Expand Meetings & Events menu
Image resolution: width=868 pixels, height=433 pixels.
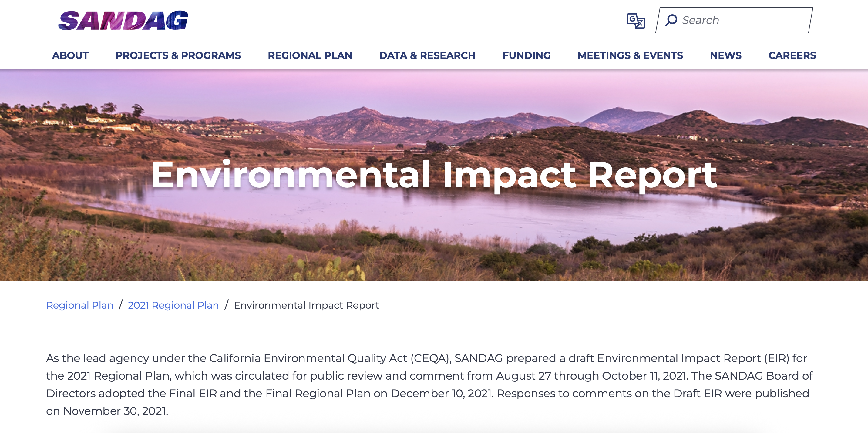630,55
